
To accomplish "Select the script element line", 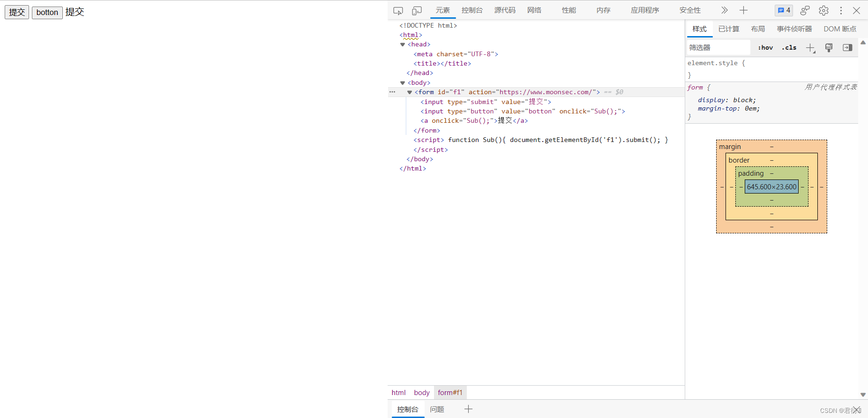I will pos(541,140).
